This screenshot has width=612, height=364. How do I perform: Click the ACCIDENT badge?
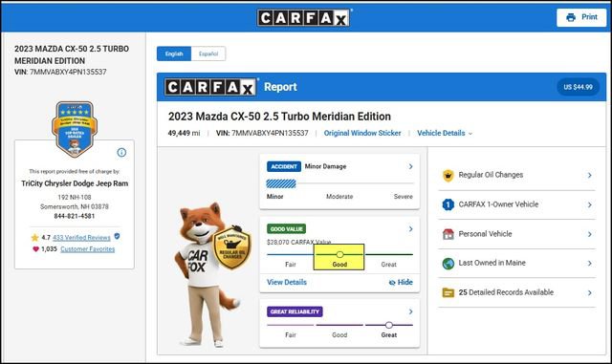point(284,166)
